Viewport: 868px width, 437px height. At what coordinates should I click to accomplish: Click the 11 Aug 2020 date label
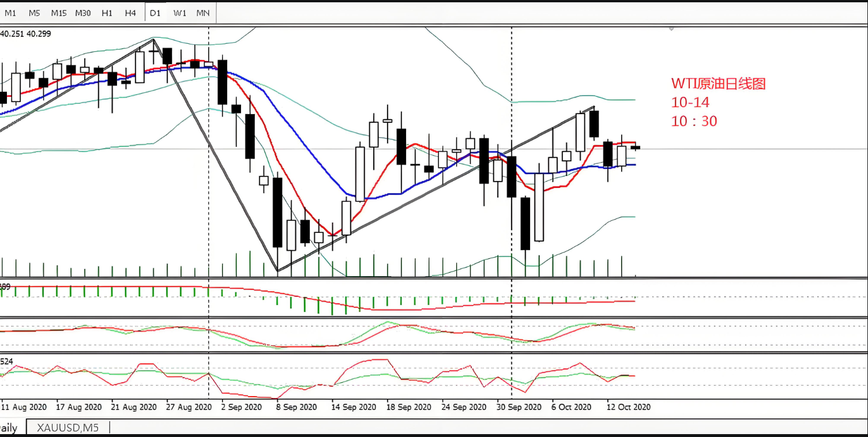pos(23,407)
